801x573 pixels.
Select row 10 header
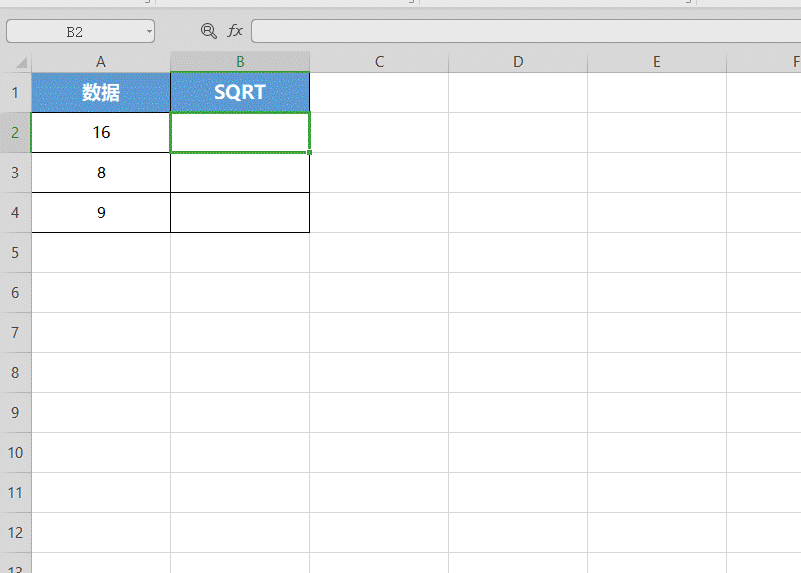pyautogui.click(x=15, y=453)
